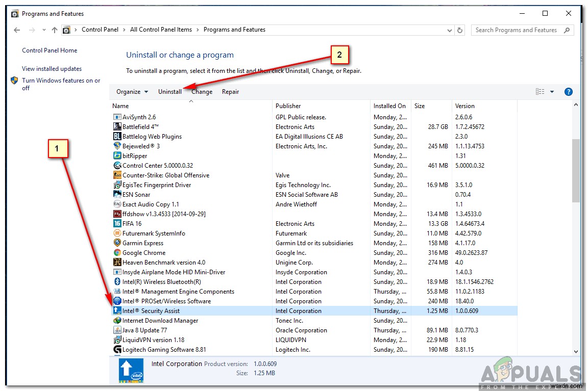Select the Battlefield 4 program icon

pyautogui.click(x=117, y=126)
